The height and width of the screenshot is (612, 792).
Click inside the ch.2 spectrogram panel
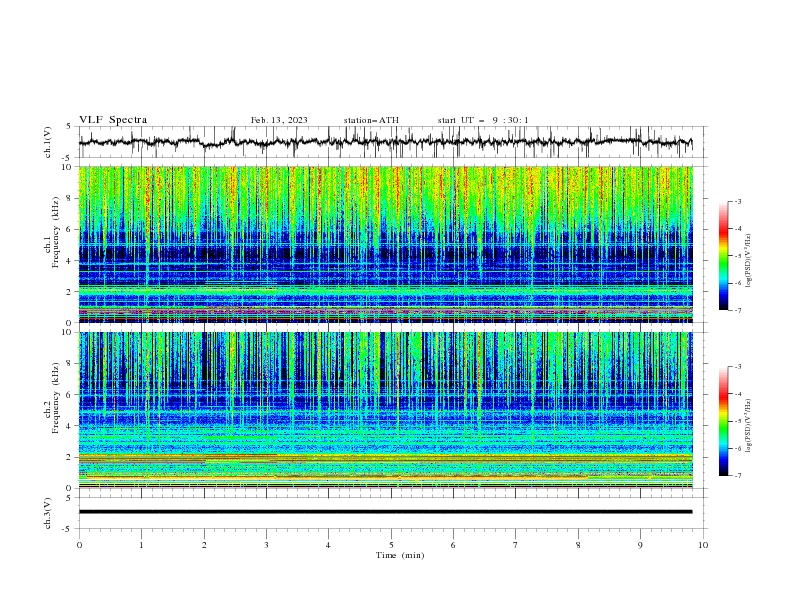(385, 410)
